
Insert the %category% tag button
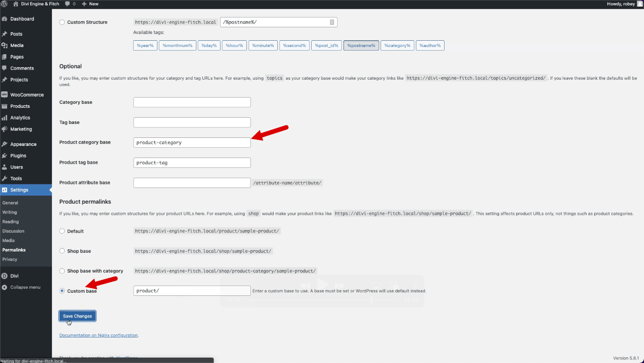pyautogui.click(x=397, y=46)
